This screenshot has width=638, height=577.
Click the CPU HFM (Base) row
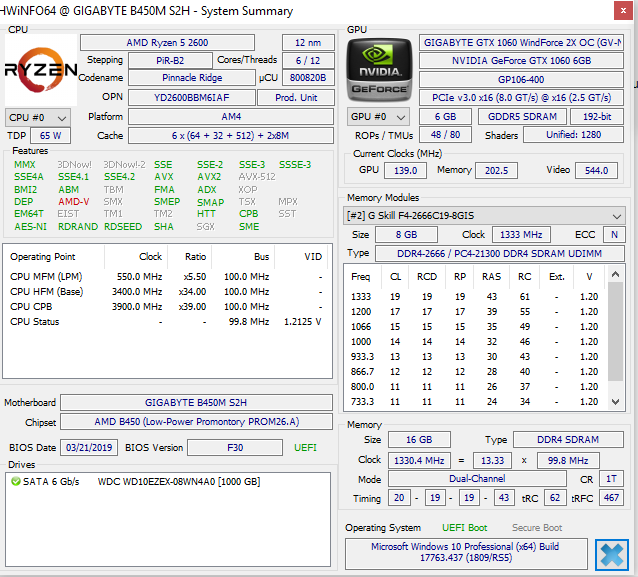coord(167,292)
